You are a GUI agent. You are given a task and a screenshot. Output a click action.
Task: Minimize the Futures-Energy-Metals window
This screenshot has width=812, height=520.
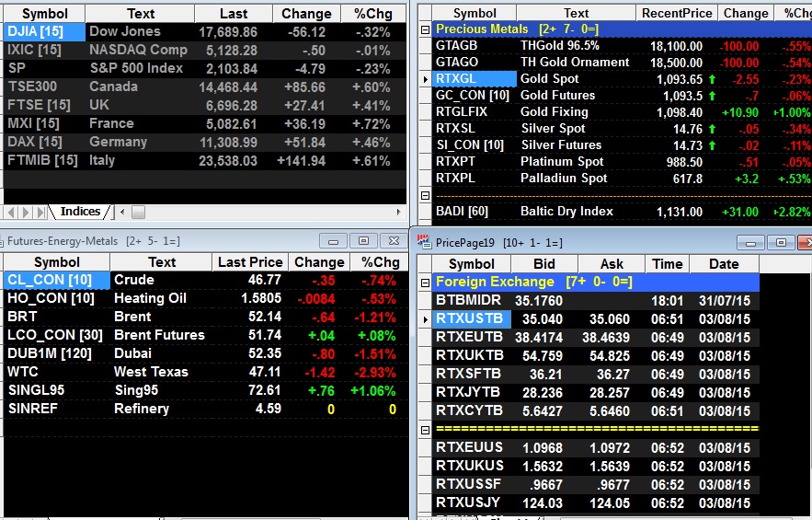click(333, 241)
